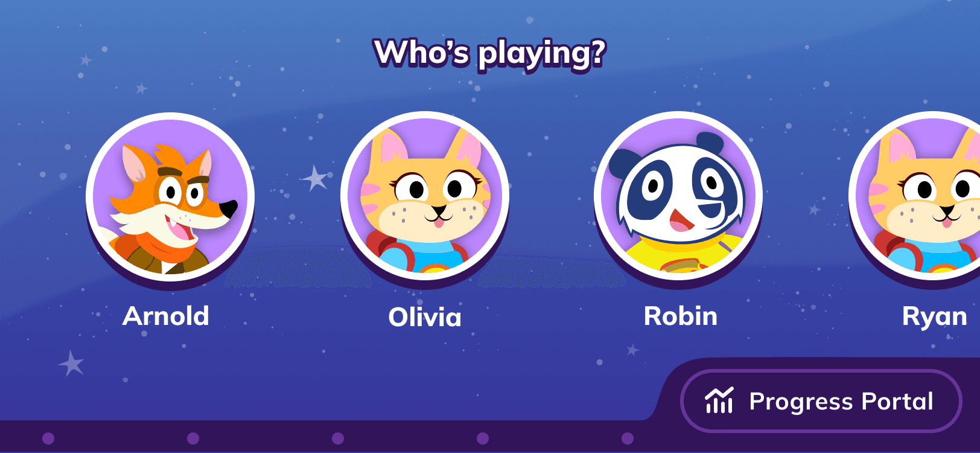This screenshot has height=453, width=980.
Task: Choose Olivia's cat avatar
Action: point(425,196)
